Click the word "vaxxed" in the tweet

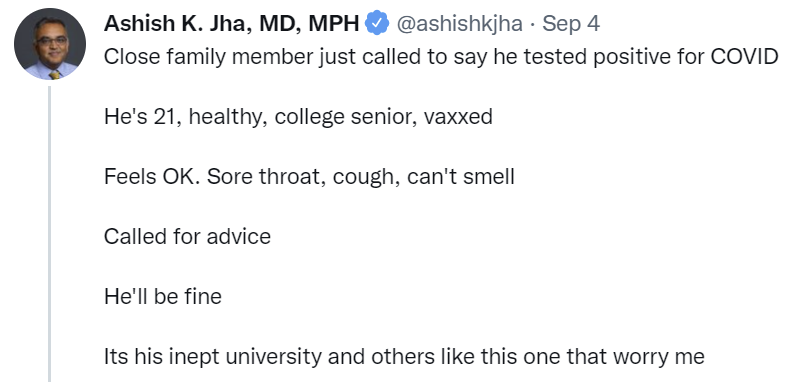coord(458,117)
